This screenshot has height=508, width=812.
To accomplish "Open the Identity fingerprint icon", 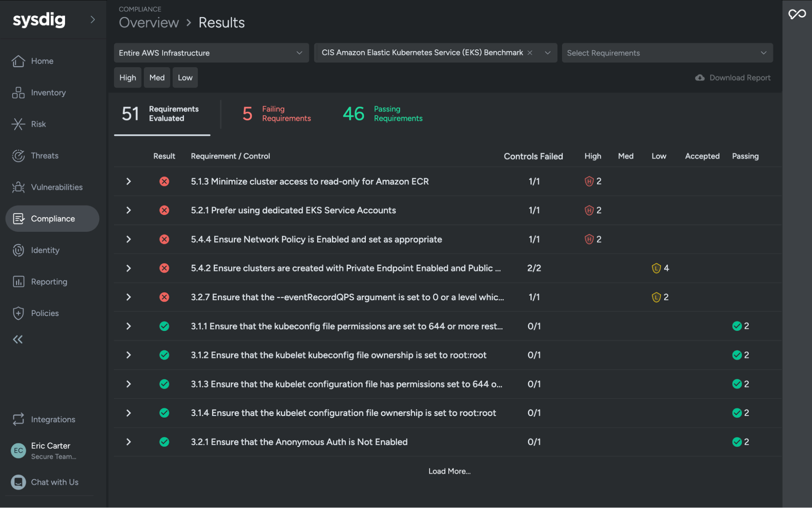I will (18, 250).
